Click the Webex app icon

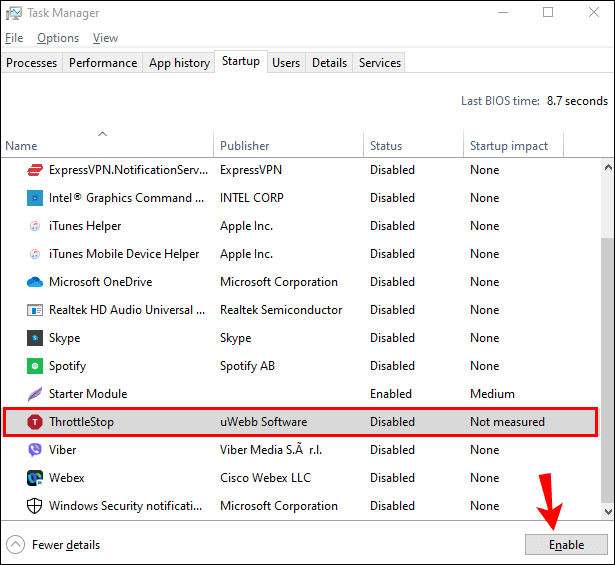(x=35, y=478)
